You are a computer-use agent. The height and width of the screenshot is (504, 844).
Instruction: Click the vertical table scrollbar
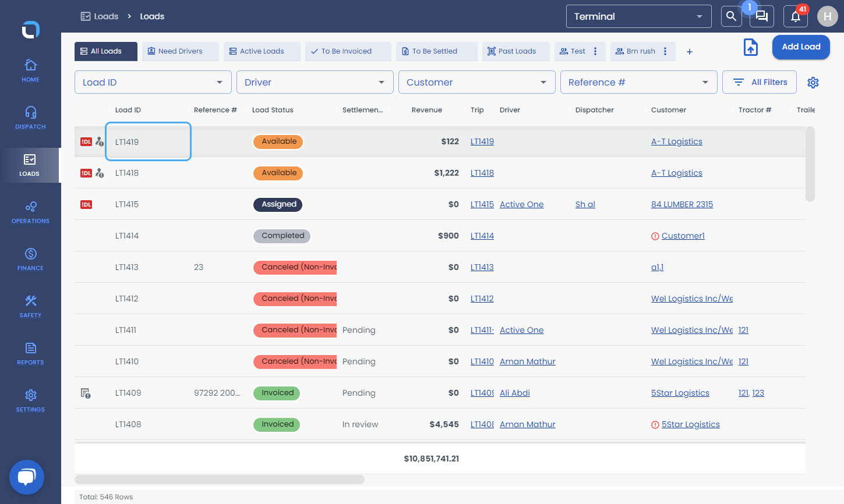(x=810, y=164)
